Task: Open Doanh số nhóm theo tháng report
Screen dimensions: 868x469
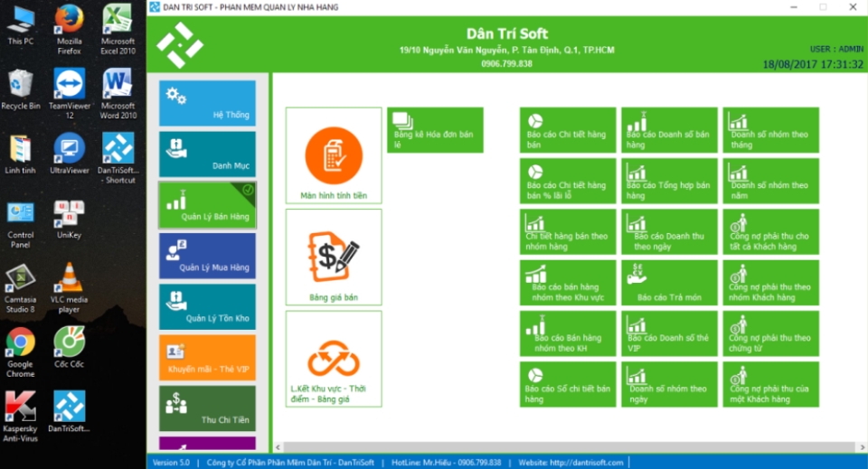Action: pyautogui.click(x=770, y=130)
